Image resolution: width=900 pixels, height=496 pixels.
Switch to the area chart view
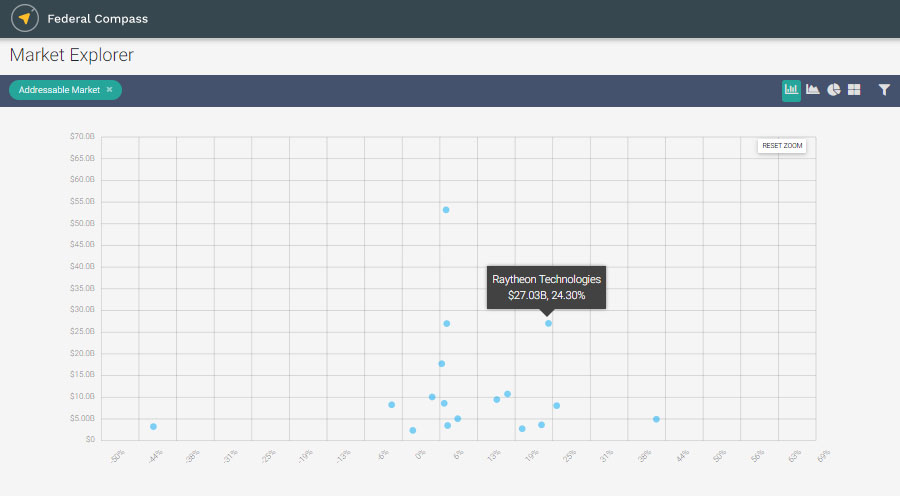[813, 90]
